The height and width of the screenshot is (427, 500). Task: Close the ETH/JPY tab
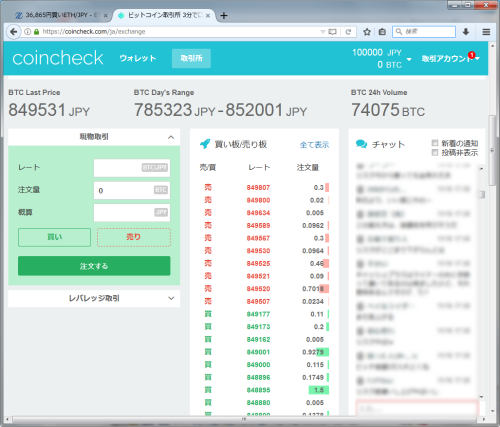click(105, 15)
